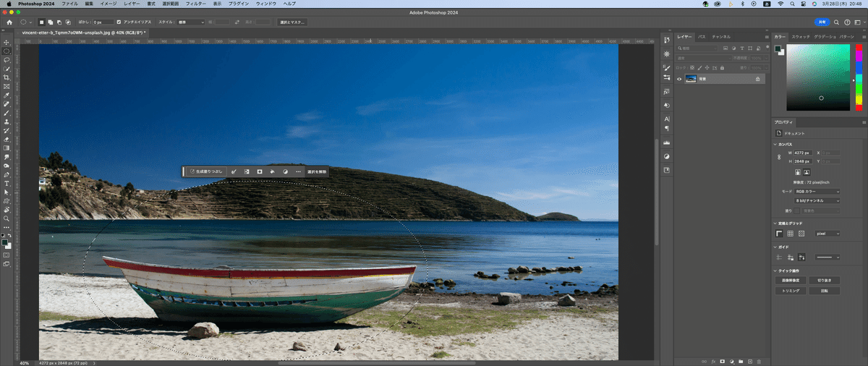Create new adjustment layer icon
The width and height of the screenshot is (868, 366).
pos(731,360)
